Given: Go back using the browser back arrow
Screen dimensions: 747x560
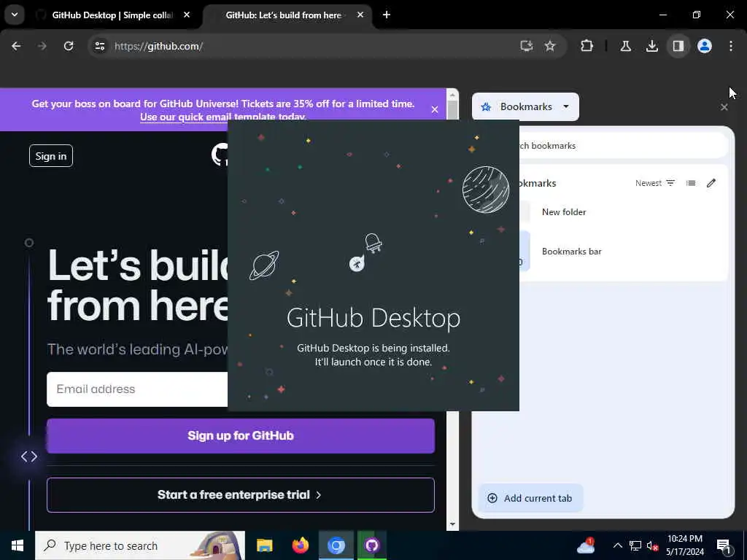Looking at the screenshot, I should (16, 46).
